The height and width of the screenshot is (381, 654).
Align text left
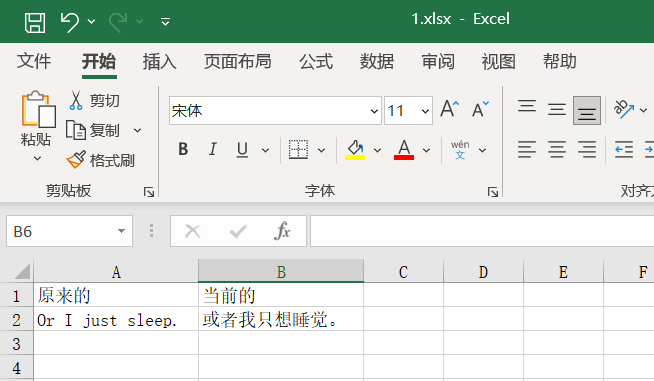pos(527,149)
